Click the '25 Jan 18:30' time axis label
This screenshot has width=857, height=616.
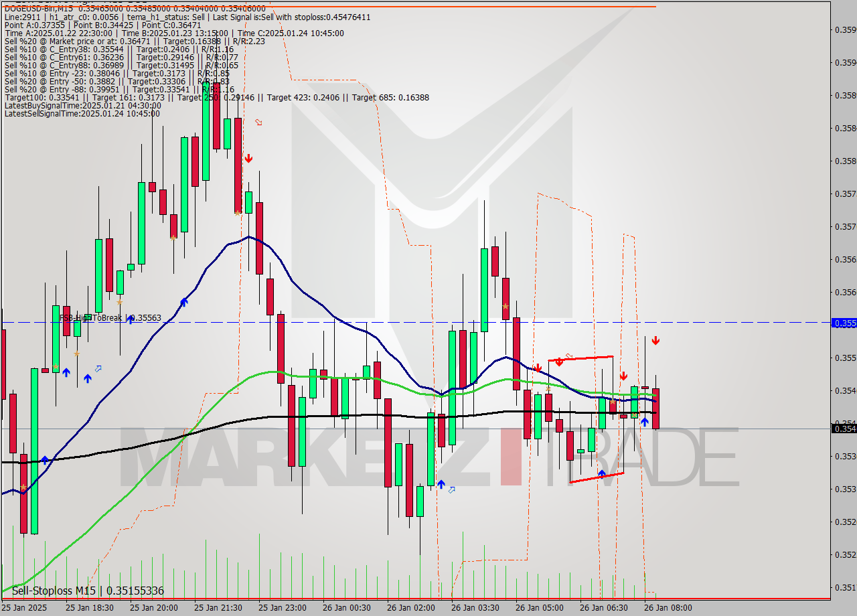point(90,608)
